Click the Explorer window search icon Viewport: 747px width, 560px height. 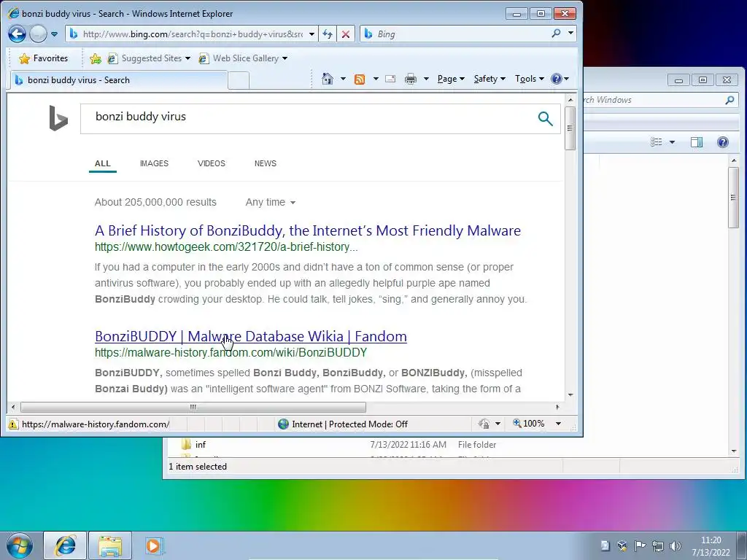(729, 100)
